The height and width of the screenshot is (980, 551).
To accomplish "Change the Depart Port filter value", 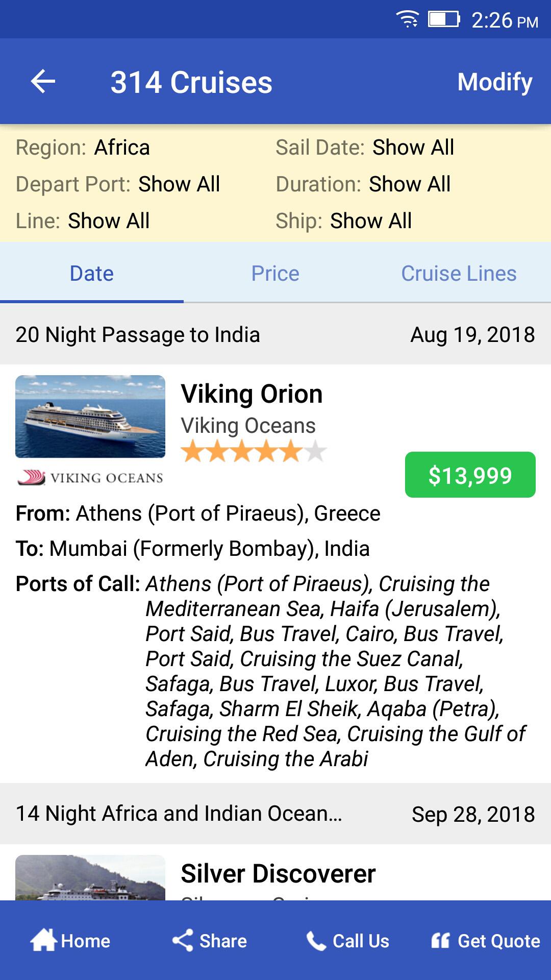I will click(179, 184).
